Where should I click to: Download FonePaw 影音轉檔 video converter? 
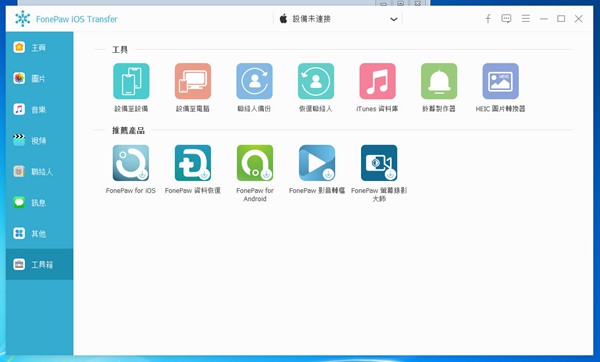pyautogui.click(x=317, y=163)
